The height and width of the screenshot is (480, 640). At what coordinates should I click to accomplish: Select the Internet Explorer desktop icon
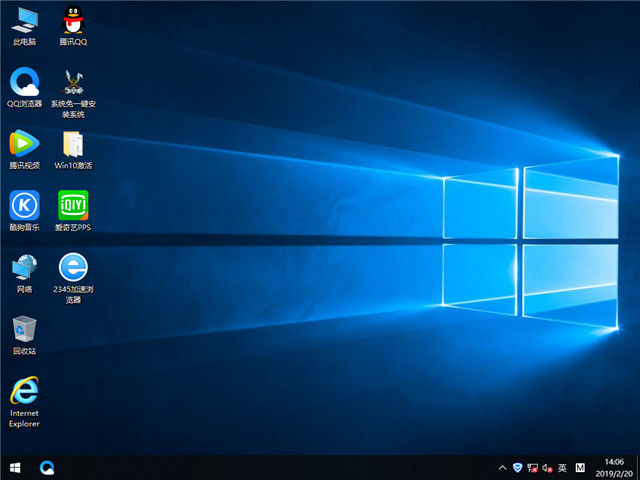pyautogui.click(x=24, y=402)
